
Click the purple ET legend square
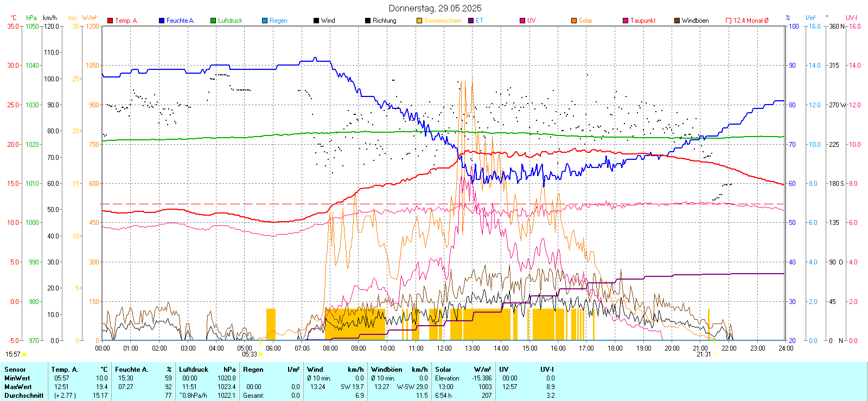(471, 21)
